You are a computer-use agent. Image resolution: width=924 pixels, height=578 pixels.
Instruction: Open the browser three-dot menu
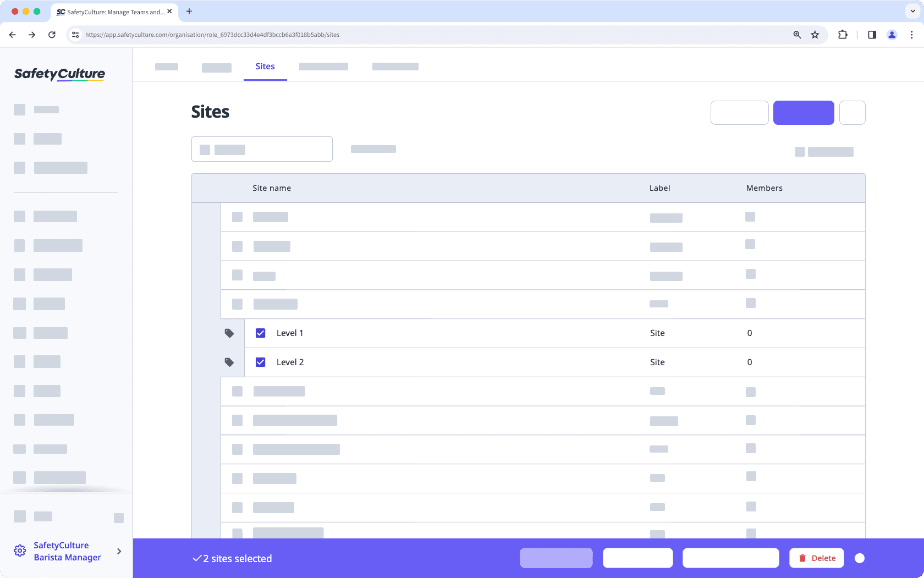click(x=911, y=34)
